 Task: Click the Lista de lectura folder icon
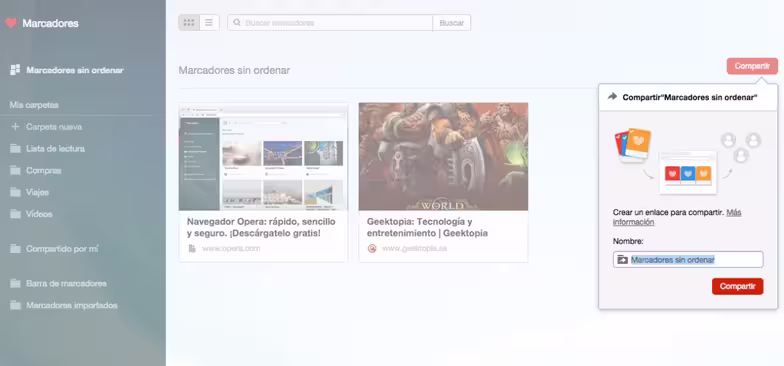point(16,148)
